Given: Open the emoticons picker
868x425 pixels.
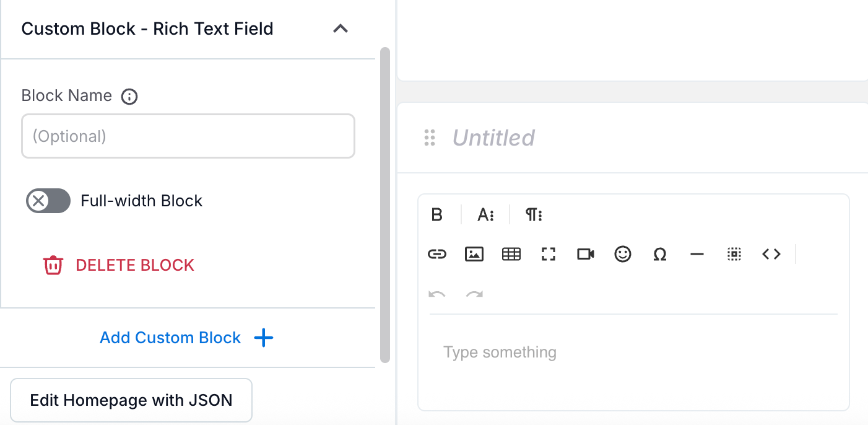Looking at the screenshot, I should [623, 254].
